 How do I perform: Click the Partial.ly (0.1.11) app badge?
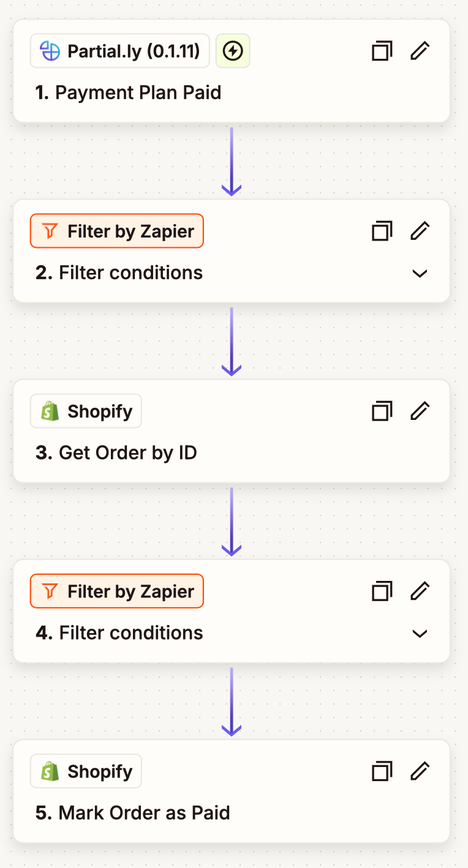(120, 51)
